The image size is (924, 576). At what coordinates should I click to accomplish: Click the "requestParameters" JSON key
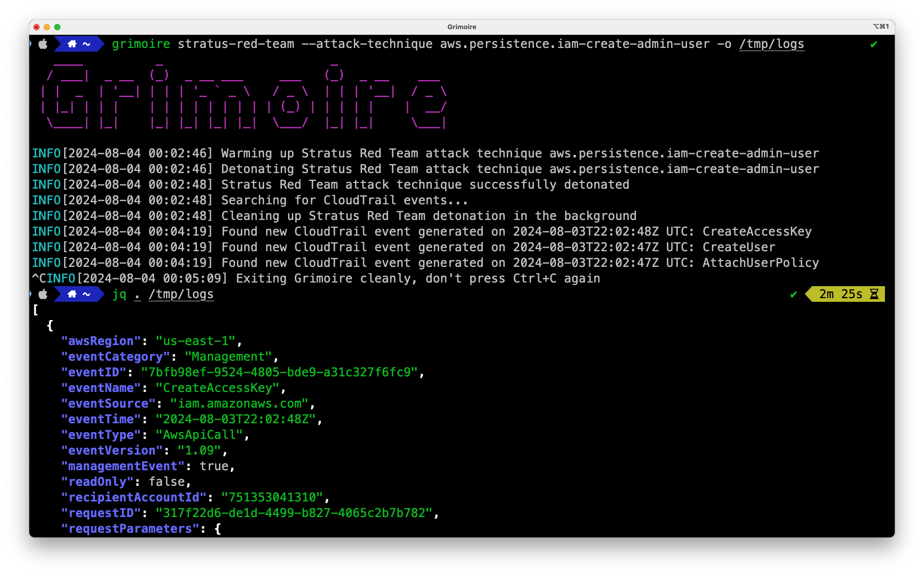[x=130, y=529]
